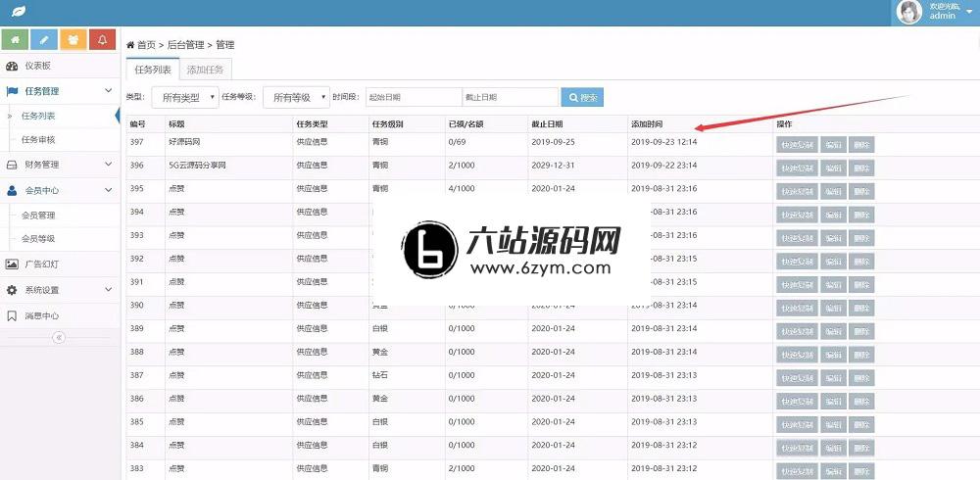
Task: Click the green home shortcut button
Action: pyautogui.click(x=15, y=39)
